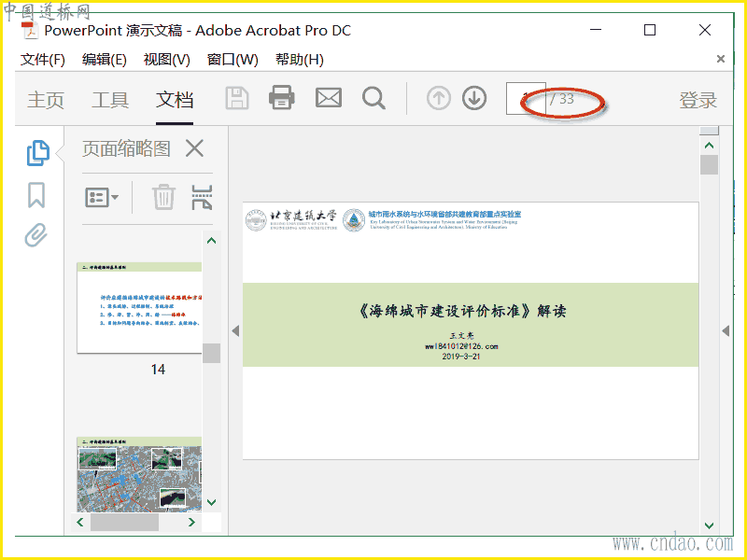Click the / 33 total pages label
747x560 pixels.
[x=562, y=99]
